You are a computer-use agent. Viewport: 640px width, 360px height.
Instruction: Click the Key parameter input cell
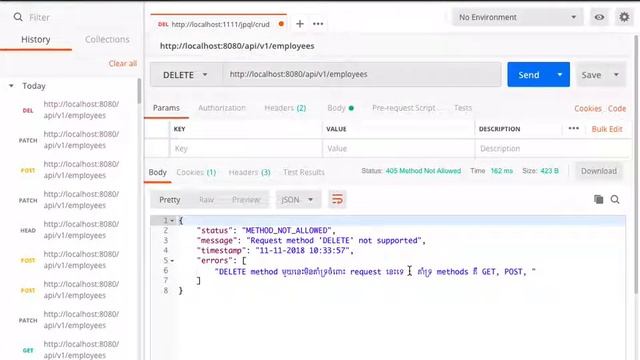246,148
